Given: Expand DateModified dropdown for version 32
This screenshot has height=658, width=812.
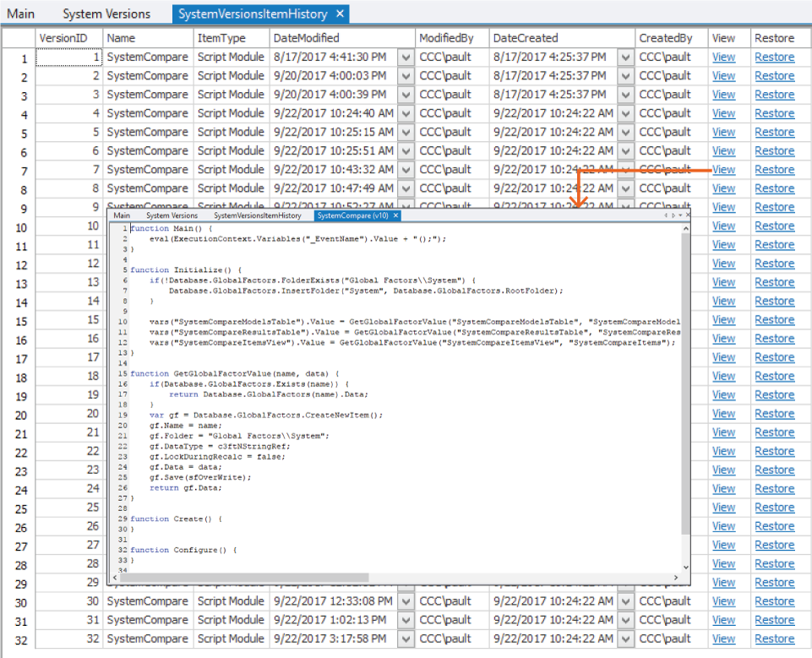Looking at the screenshot, I should click(x=406, y=639).
